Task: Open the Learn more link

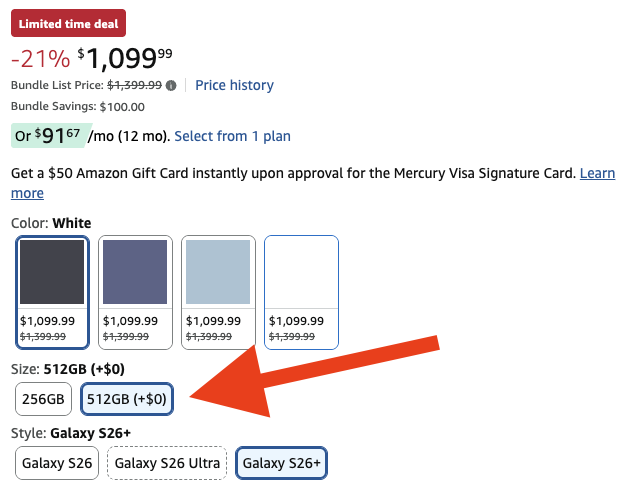Action: 597,173
